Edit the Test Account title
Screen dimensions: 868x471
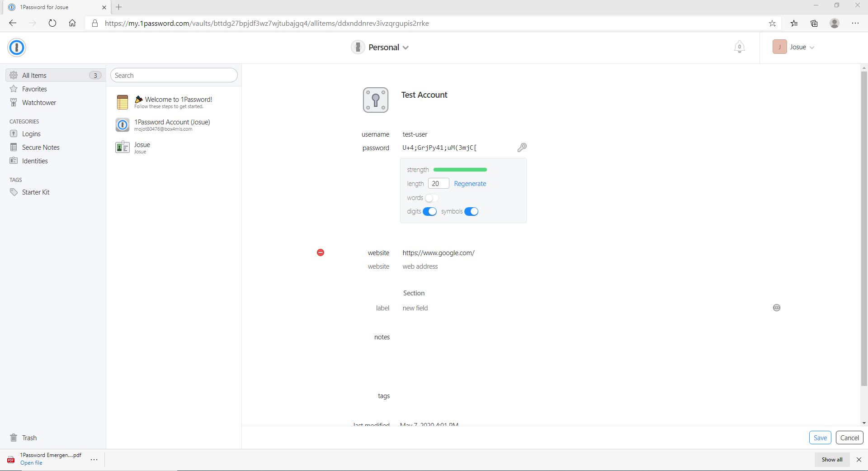[x=424, y=95]
